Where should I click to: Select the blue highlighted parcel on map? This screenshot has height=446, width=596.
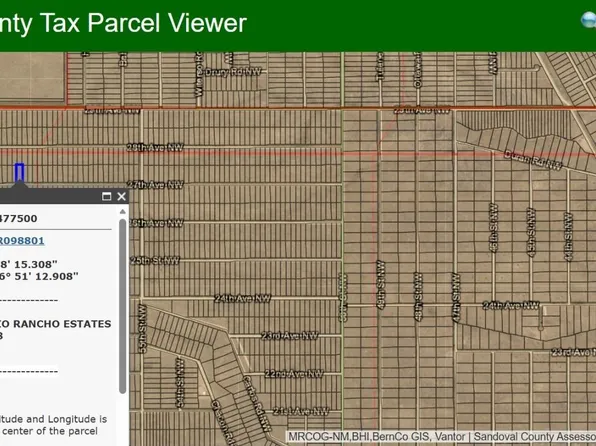click(19, 172)
